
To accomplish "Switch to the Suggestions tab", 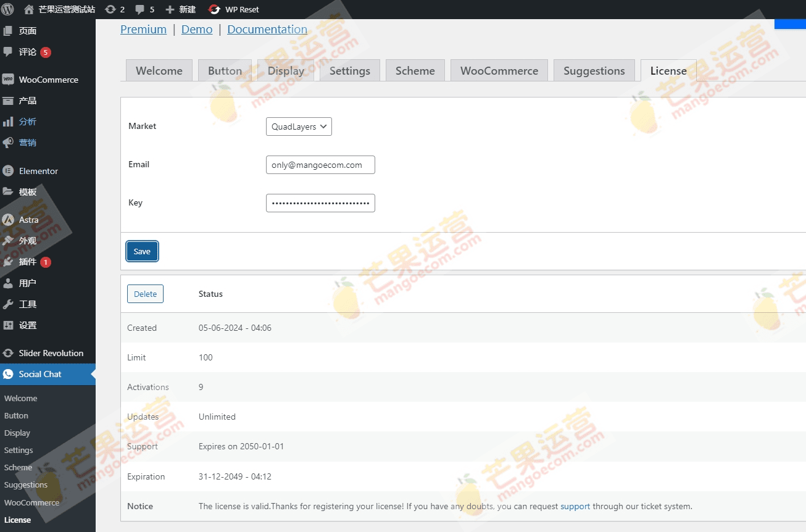I will (x=594, y=70).
